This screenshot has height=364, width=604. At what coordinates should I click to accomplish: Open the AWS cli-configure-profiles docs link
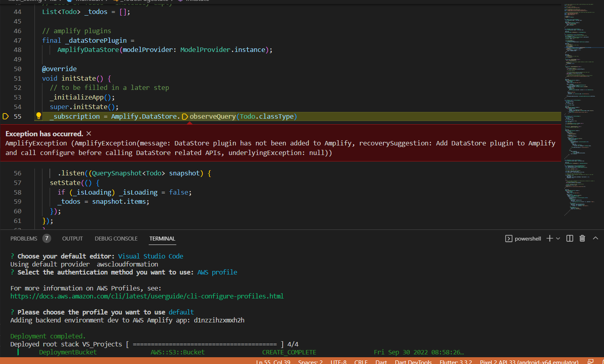pyautogui.click(x=147, y=296)
